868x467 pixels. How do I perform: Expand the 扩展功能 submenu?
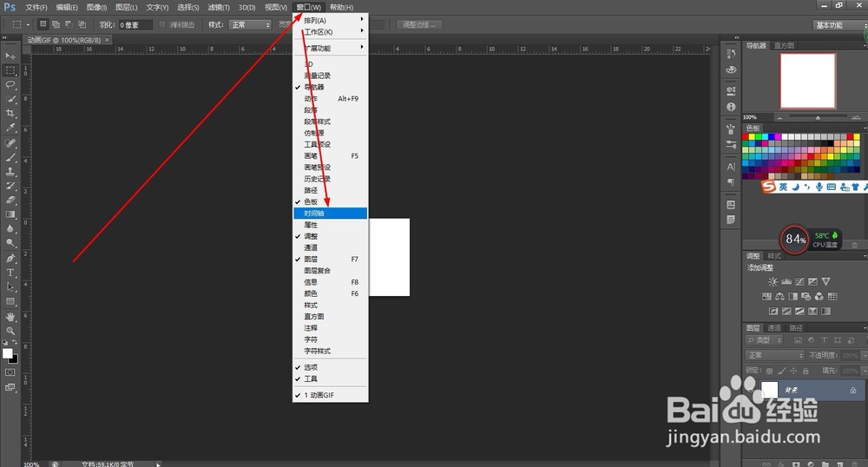click(331, 48)
